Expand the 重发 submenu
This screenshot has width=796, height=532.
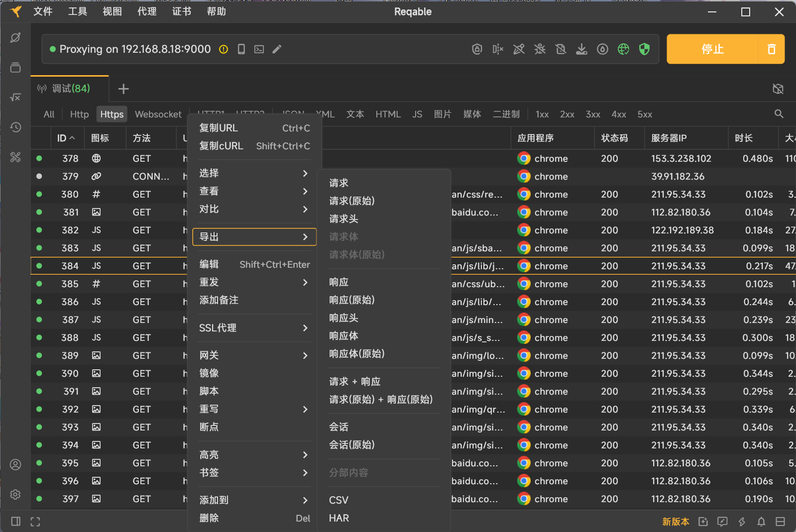[254, 282]
